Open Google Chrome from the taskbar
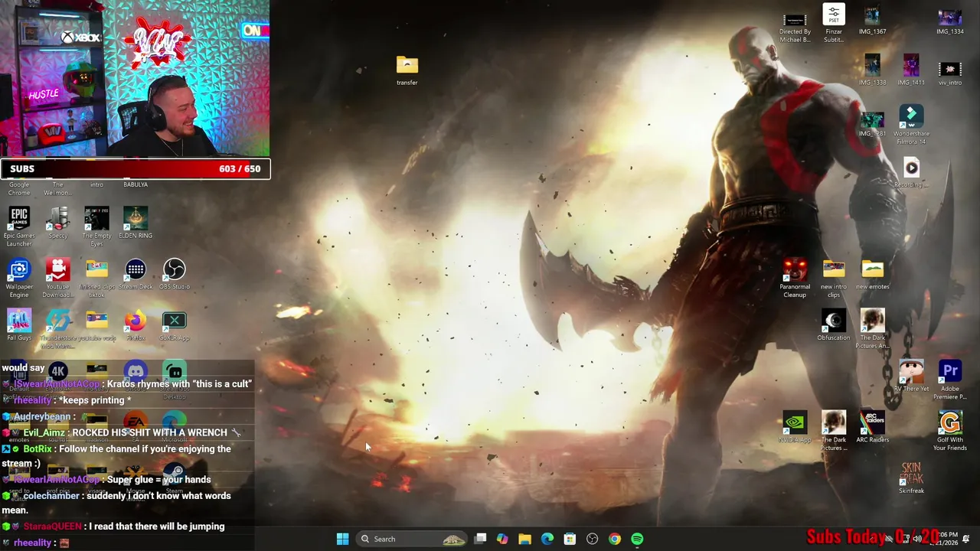980x551 pixels. (615, 539)
